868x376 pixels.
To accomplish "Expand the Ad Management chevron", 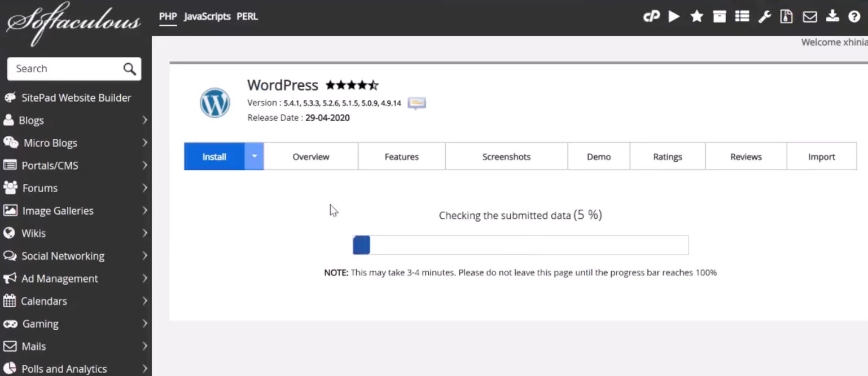I will point(144,278).
